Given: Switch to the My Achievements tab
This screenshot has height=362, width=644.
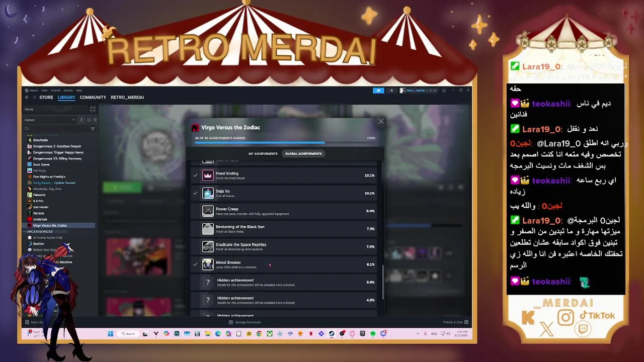Looking at the screenshot, I should (x=263, y=154).
